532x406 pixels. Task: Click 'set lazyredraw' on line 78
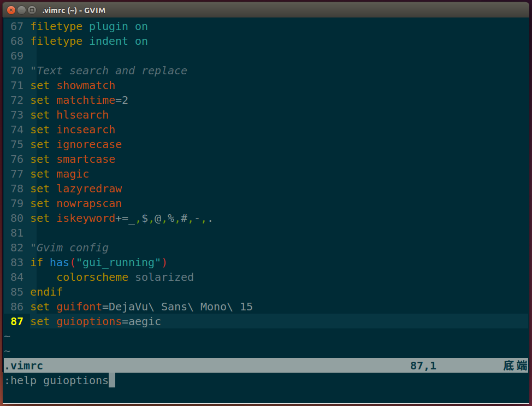(x=76, y=189)
